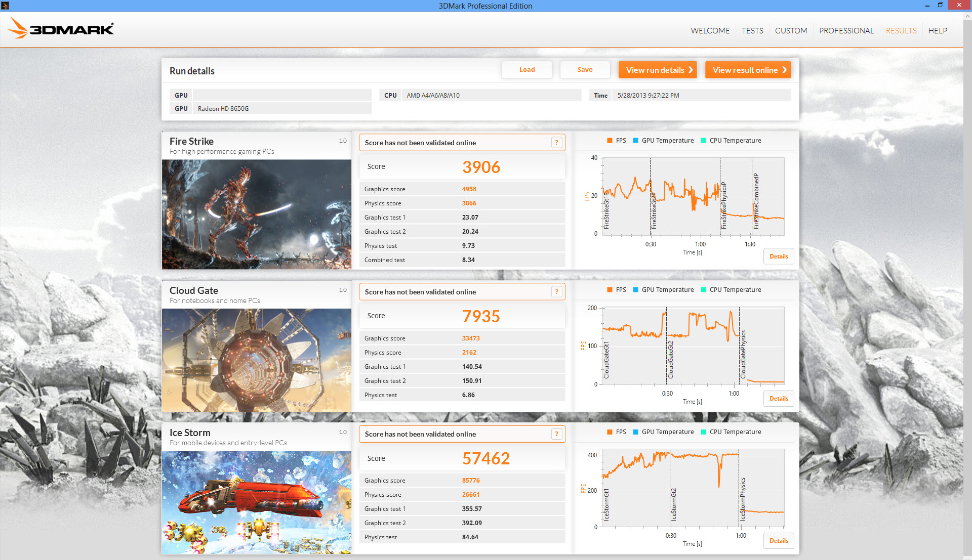Click Fire Strike graphics score 4958
This screenshot has width=972, height=560.
pos(469,189)
